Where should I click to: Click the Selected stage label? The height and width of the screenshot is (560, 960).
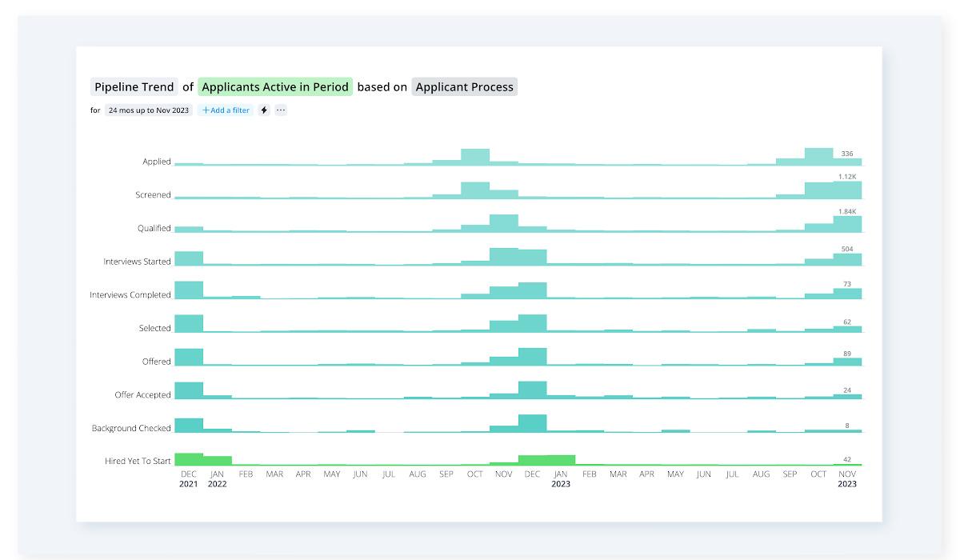155,329
